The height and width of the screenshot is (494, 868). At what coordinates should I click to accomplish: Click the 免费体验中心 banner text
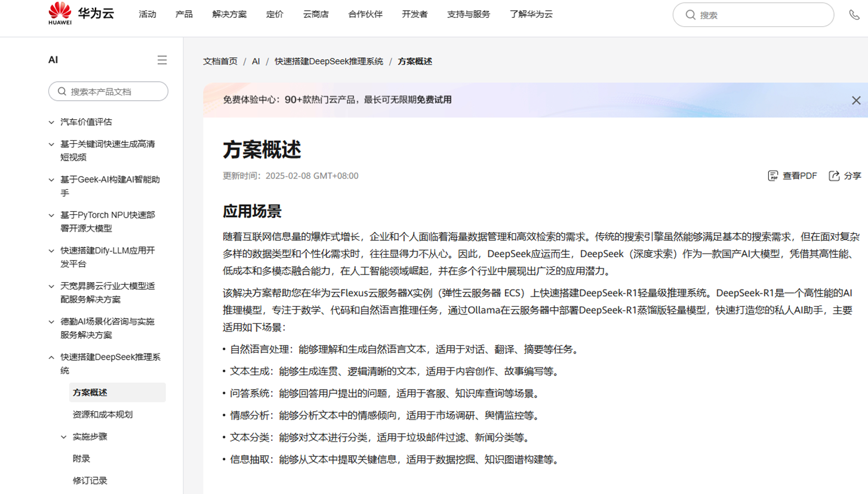pyautogui.click(x=337, y=100)
